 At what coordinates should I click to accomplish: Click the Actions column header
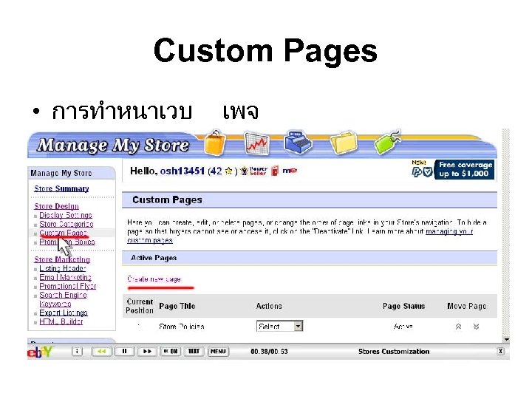pyautogui.click(x=269, y=306)
